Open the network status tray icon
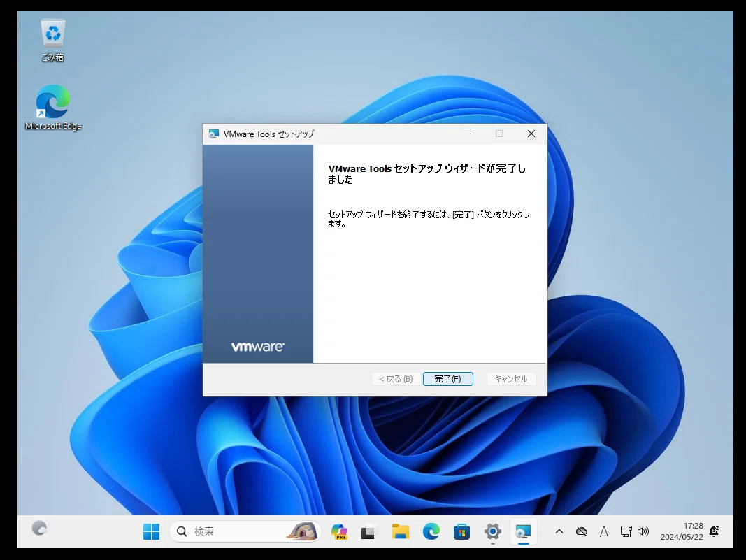746x560 pixels. [626, 531]
